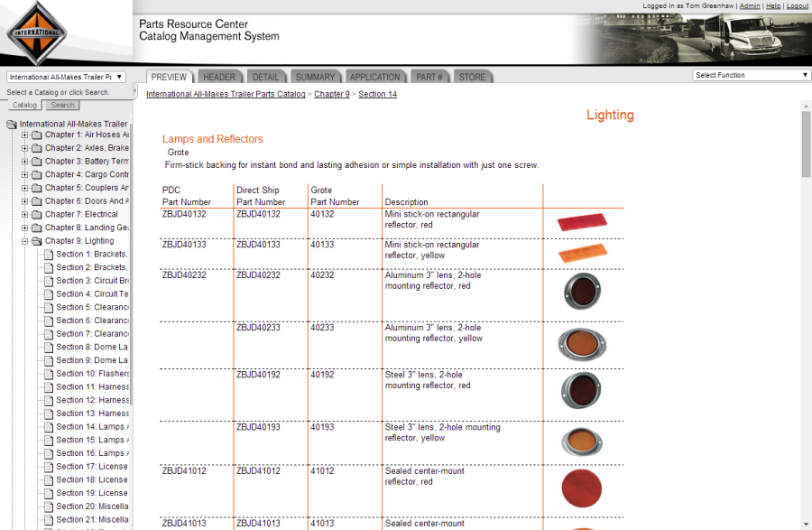Screen dimensions: 812x530
Task: Click the folder icon for Chapter 2
Action: coord(37,148)
